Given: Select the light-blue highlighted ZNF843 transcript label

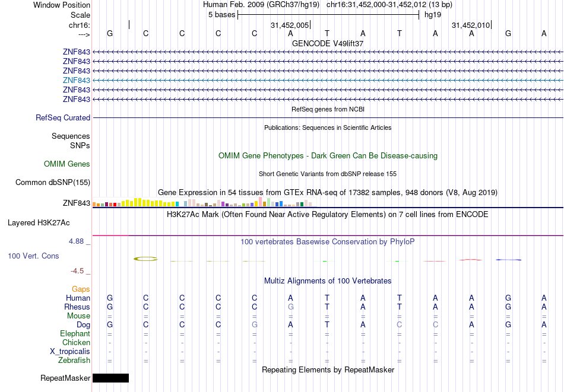Looking at the screenshot, I should (76, 80).
